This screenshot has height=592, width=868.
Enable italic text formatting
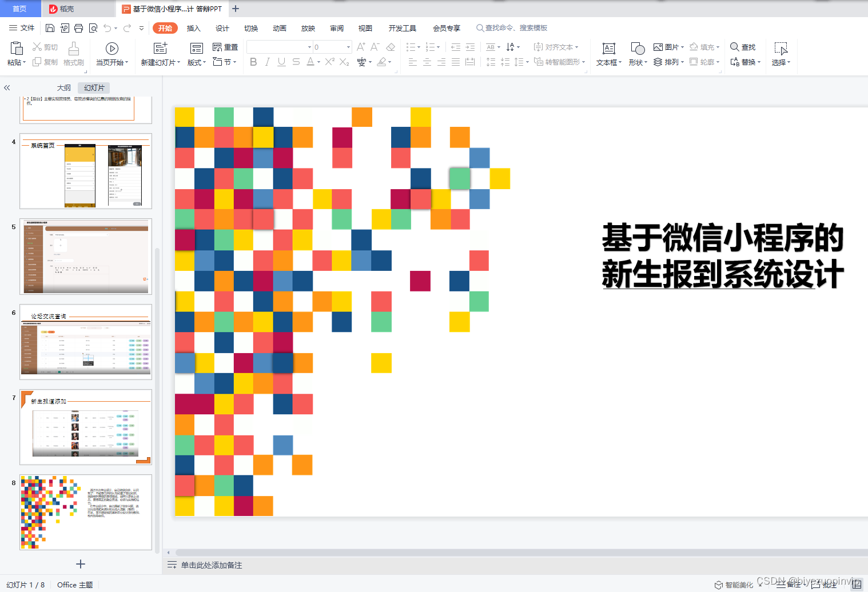[x=267, y=62]
